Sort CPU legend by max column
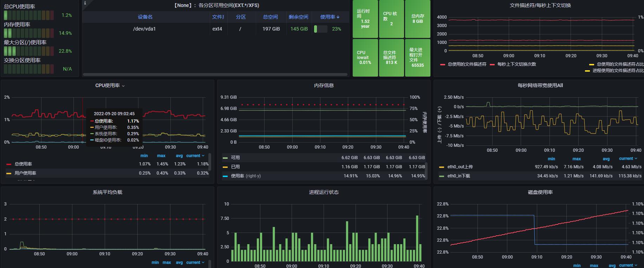The height and width of the screenshot is (268, 644). [x=161, y=156]
